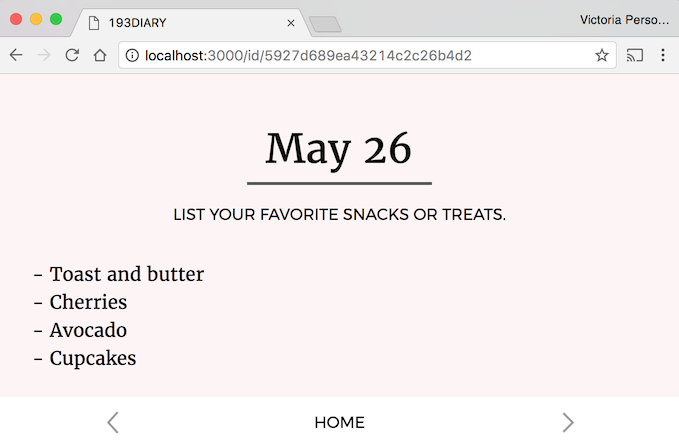Screen dimensions: 679x446
Task: View site information icon in address bar
Action: point(133,56)
